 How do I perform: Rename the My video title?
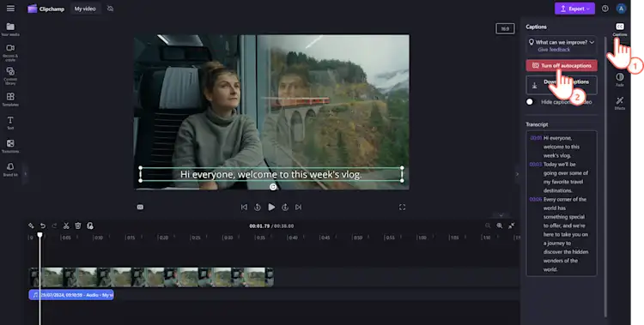(x=85, y=9)
